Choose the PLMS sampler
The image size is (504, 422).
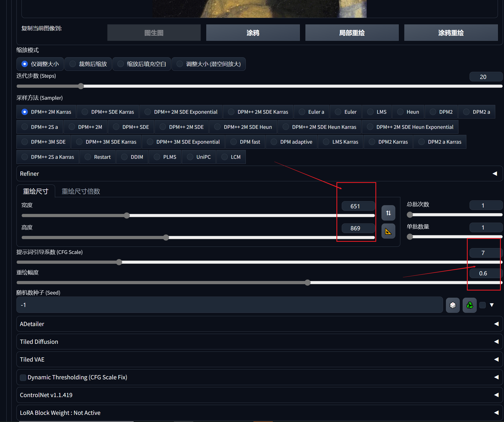165,157
